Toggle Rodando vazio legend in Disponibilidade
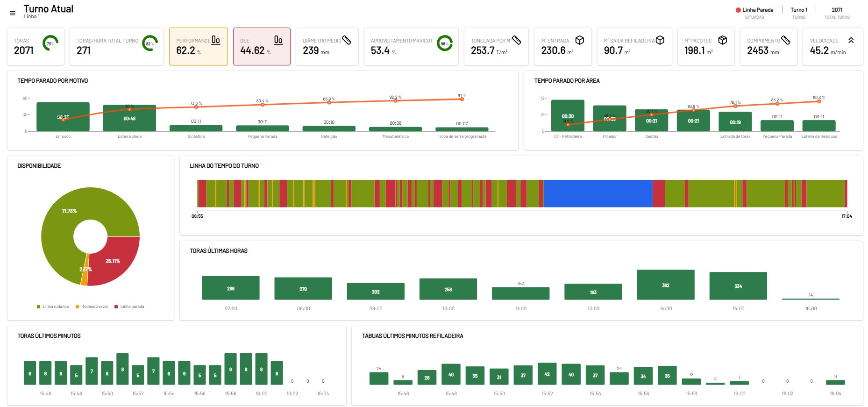This screenshot has width=868, height=407. 92,307
